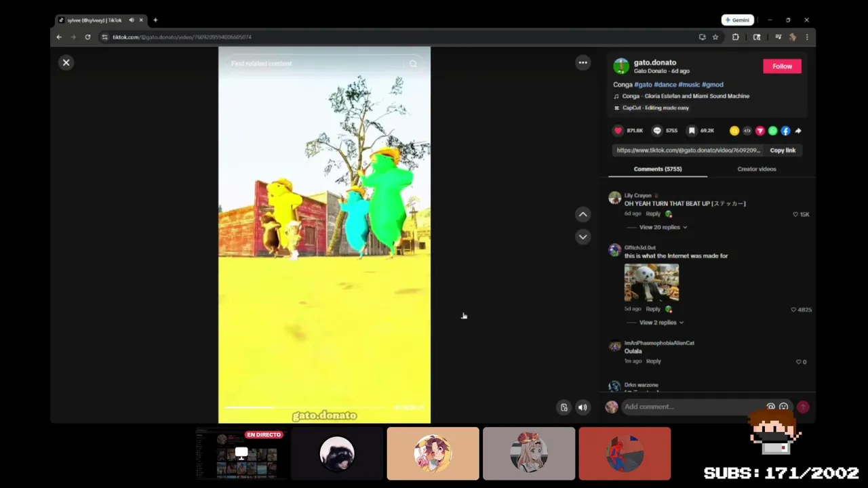Click the embed code icon

click(747, 131)
